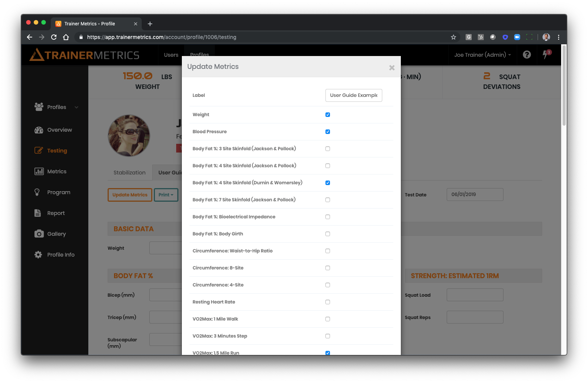Edit the Label text field
The width and height of the screenshot is (588, 383).
tap(354, 95)
